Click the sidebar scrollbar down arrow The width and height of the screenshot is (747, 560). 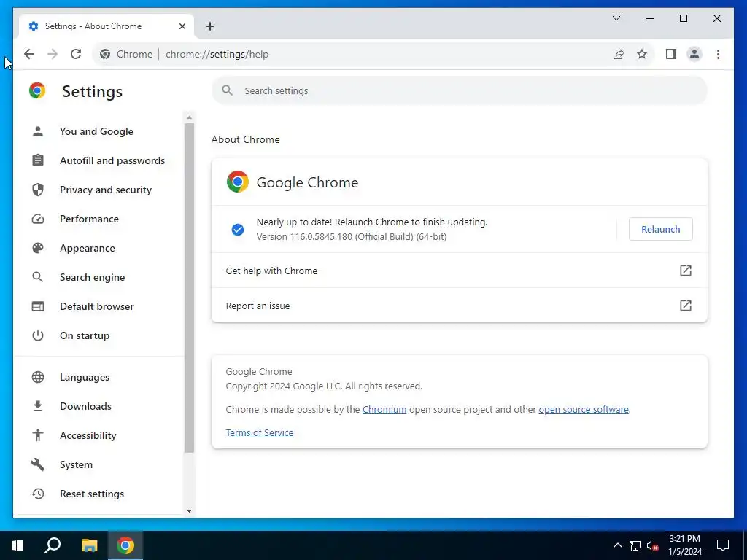[189, 511]
